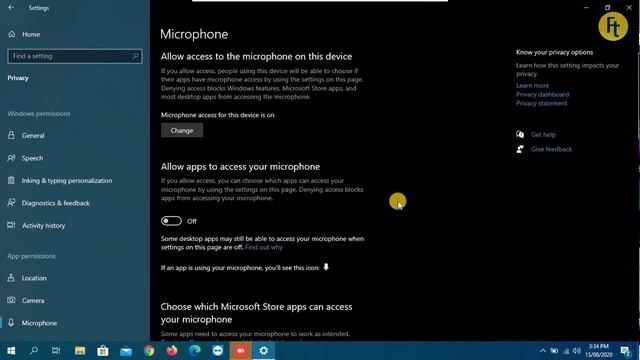Click the Settings gear in taskbar
Viewport: 640px width, 360px height.
point(264,351)
